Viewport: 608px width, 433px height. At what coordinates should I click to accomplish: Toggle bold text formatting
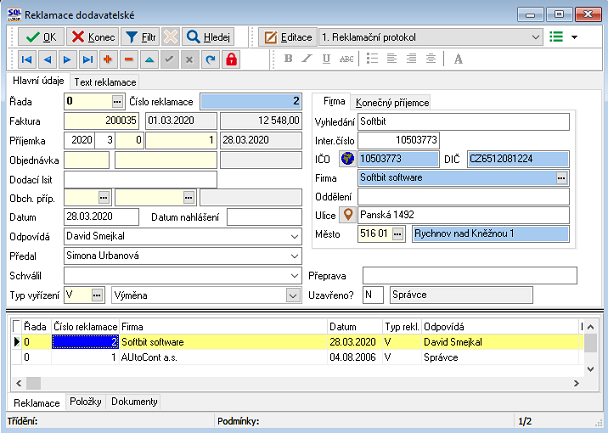click(x=288, y=59)
